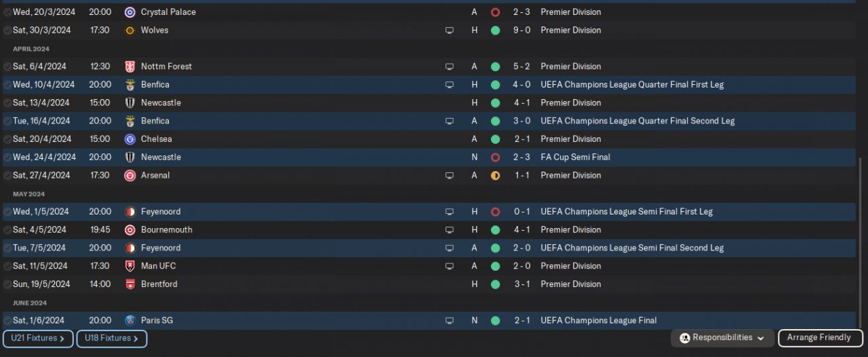Click TV icon on Paris SG final
The width and height of the screenshot is (868, 357).
449,320
